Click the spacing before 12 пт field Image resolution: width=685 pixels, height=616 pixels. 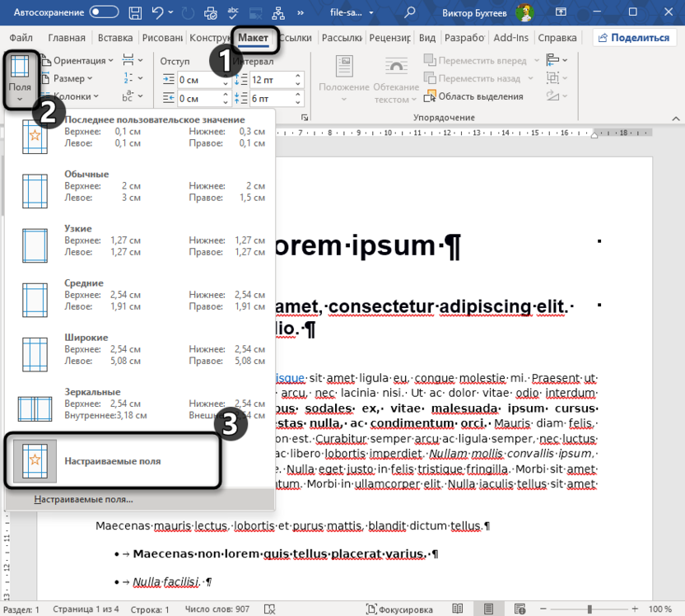tap(271, 80)
